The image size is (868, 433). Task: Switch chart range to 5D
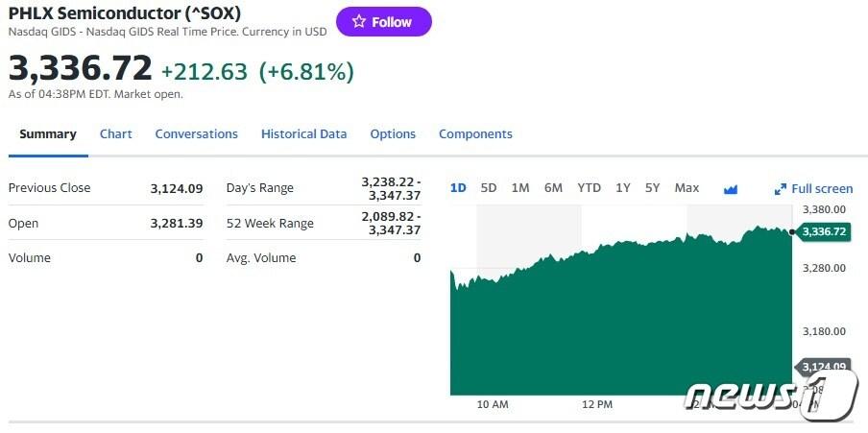489,188
